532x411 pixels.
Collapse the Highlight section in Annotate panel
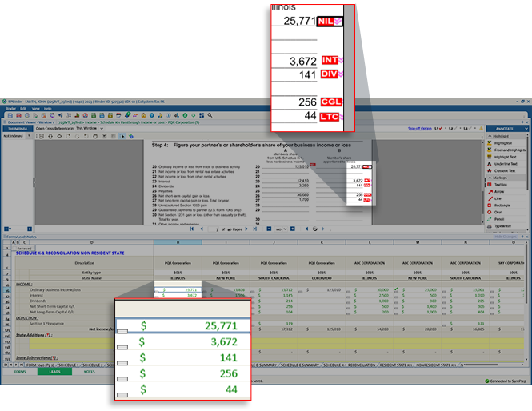pyautogui.click(x=490, y=136)
